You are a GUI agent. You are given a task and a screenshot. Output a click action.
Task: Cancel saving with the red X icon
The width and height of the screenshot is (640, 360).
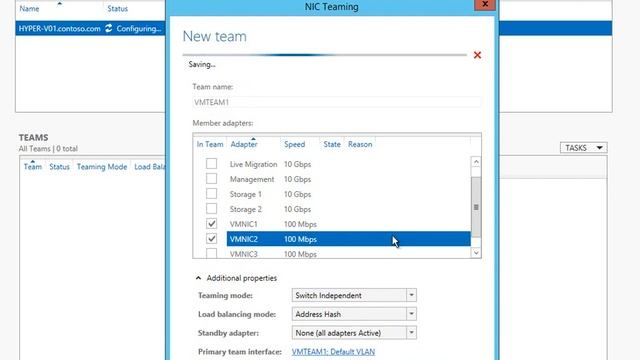pyautogui.click(x=477, y=55)
